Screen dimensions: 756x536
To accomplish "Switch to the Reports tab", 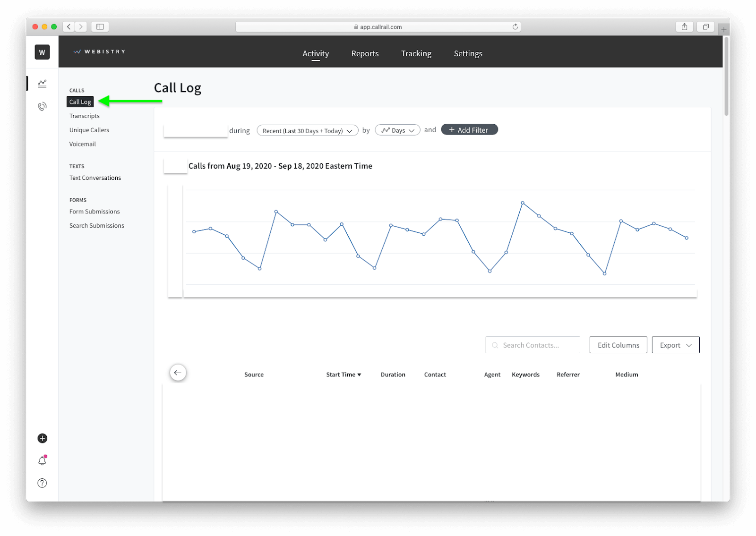I will (x=364, y=53).
